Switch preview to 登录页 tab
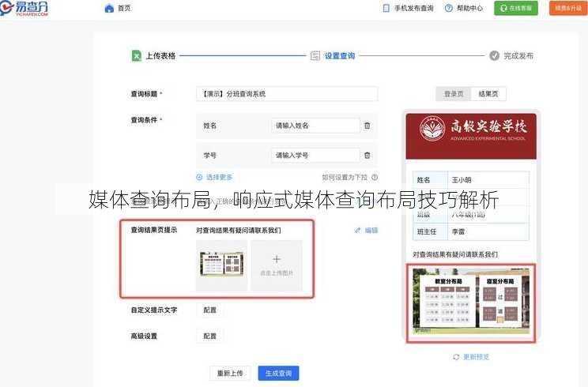Viewport: 588px width, 387px height. coord(454,94)
